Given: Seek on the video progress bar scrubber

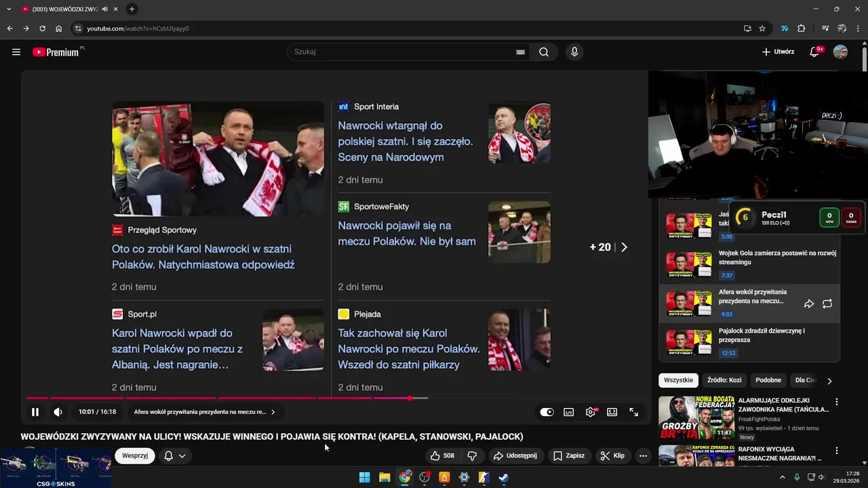Looking at the screenshot, I should click(410, 398).
